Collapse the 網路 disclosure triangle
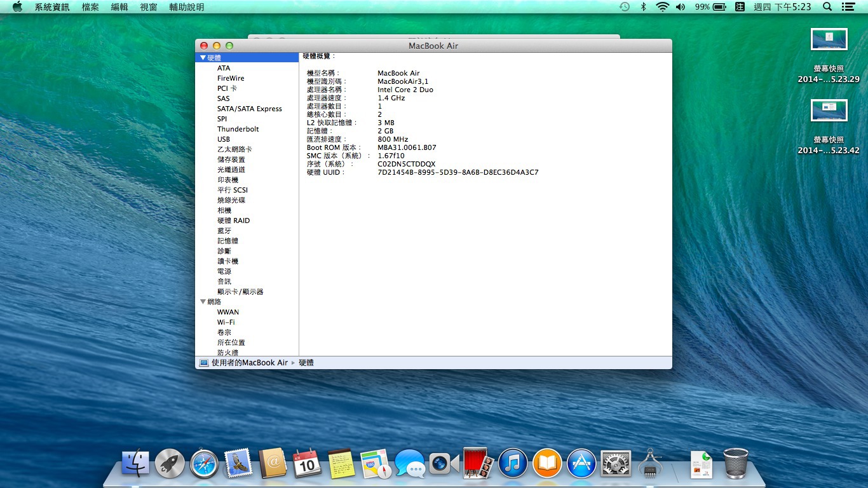Viewport: 868px width, 488px height. click(203, 302)
